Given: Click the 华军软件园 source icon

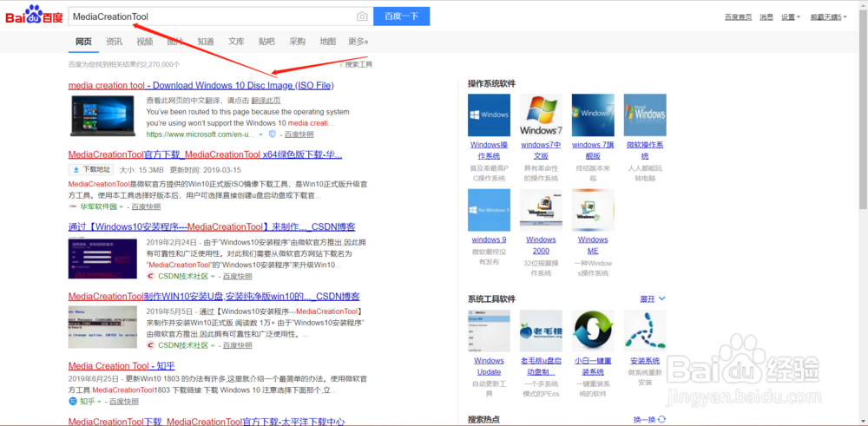Looking at the screenshot, I should coord(73,206).
